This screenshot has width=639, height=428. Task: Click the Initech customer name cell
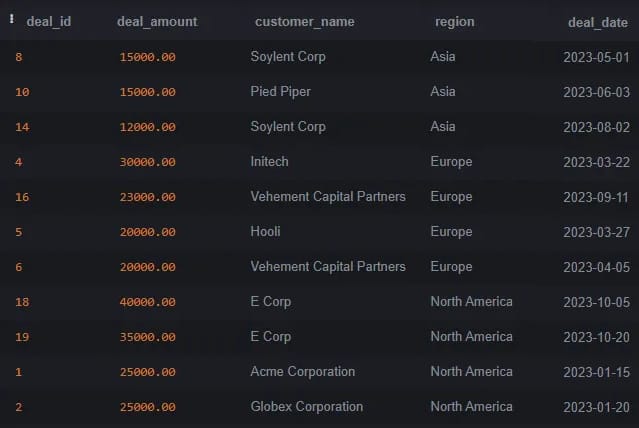[x=272, y=162]
